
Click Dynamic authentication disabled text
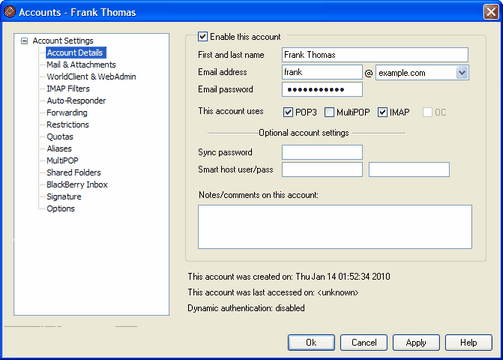point(246,308)
